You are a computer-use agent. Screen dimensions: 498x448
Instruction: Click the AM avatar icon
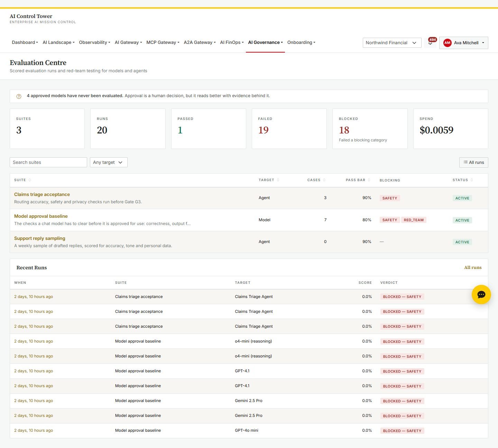point(448,43)
